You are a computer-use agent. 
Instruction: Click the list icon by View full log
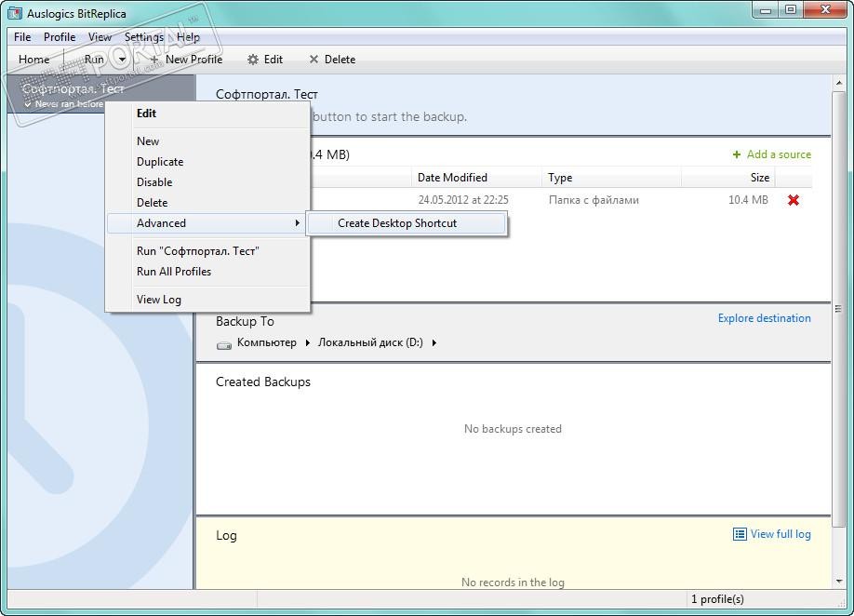(739, 534)
